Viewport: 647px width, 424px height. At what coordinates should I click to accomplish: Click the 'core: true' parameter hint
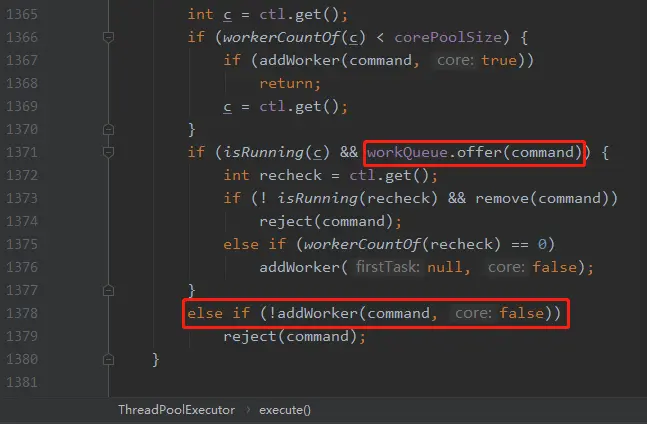pos(477,61)
